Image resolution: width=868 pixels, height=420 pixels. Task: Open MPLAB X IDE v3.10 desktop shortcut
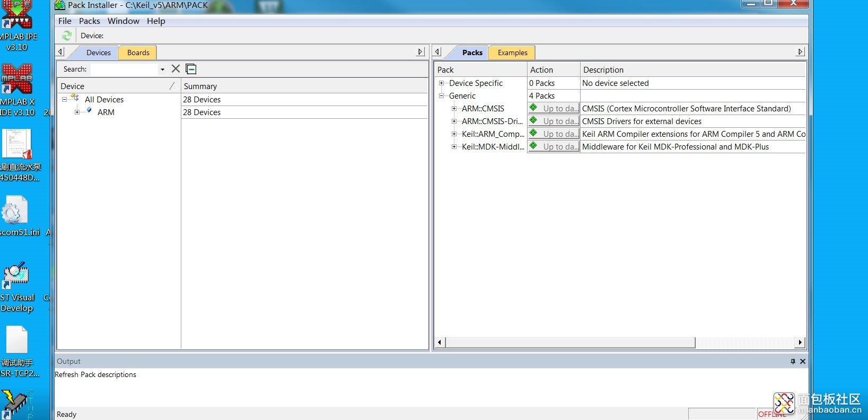17,91
